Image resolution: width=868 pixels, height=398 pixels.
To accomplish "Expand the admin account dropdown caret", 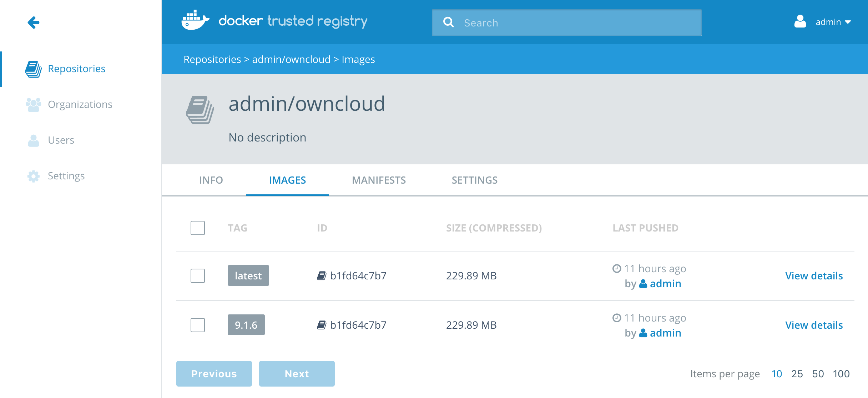I will click(848, 23).
